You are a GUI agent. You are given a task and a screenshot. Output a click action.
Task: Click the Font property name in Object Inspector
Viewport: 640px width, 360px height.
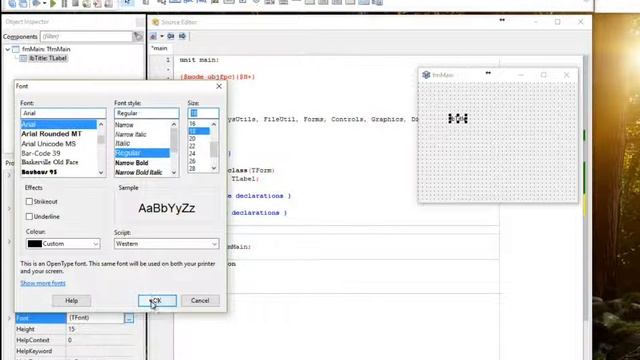point(41,318)
